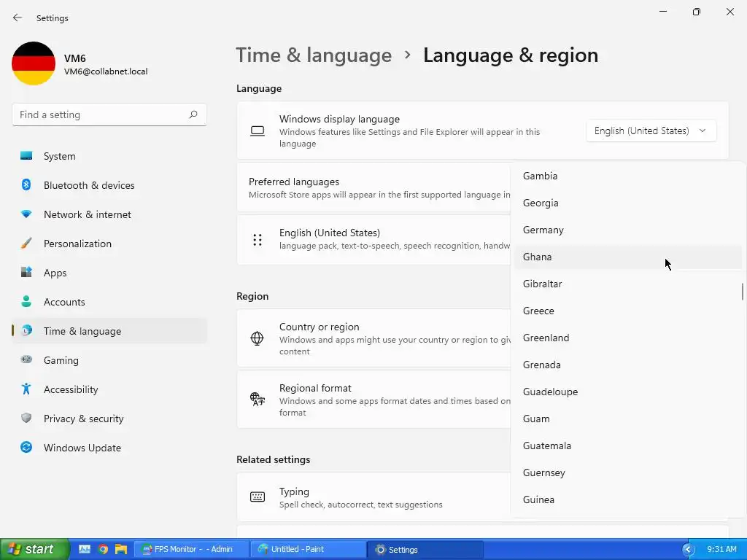Click the Bluetooth icon in sidebar
Viewport: 747px width, 560px height.
coord(26,184)
